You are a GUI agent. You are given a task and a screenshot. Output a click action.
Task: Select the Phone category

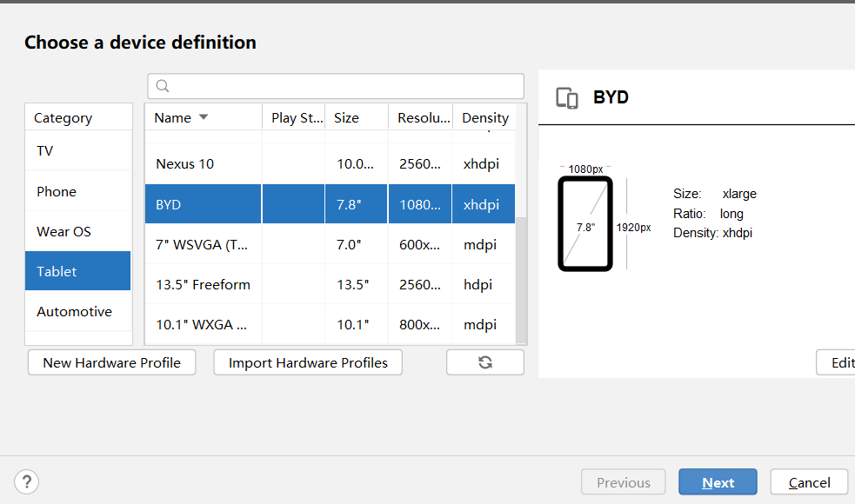[x=78, y=191]
